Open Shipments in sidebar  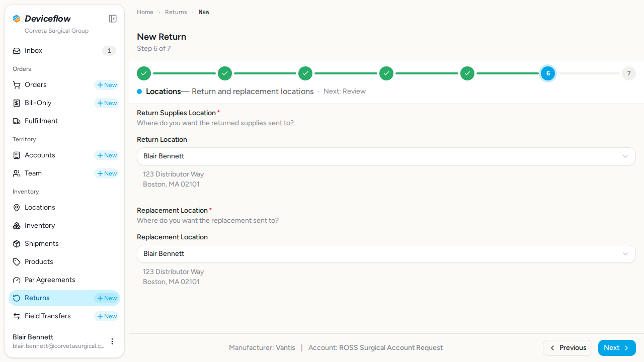(x=64, y=244)
